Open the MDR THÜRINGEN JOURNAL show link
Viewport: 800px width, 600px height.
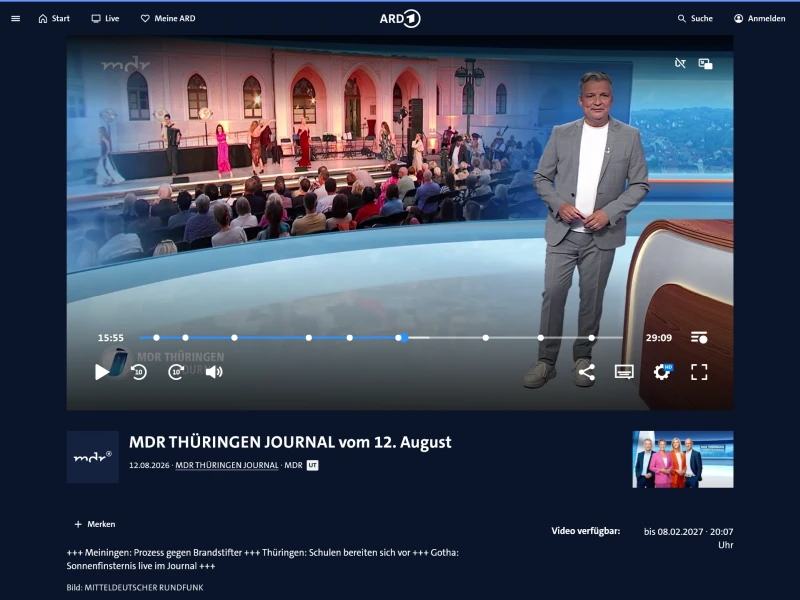(227, 465)
